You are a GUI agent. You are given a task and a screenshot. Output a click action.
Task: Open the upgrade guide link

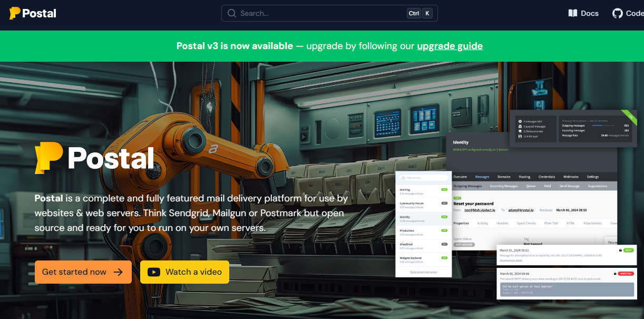pos(450,46)
